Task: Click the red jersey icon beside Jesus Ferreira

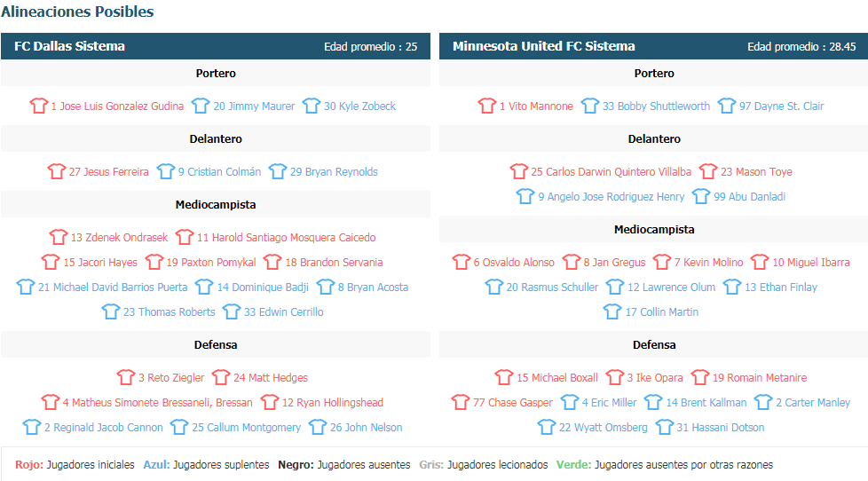Action: point(57,171)
